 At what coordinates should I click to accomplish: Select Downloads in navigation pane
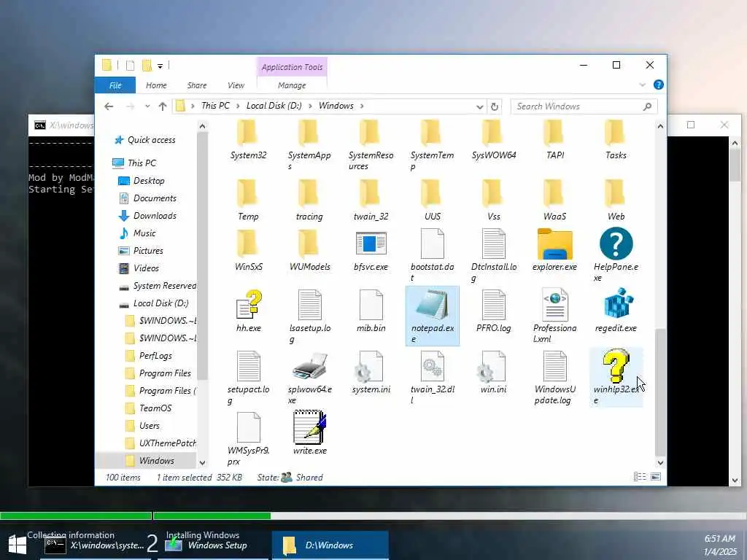[155, 216]
